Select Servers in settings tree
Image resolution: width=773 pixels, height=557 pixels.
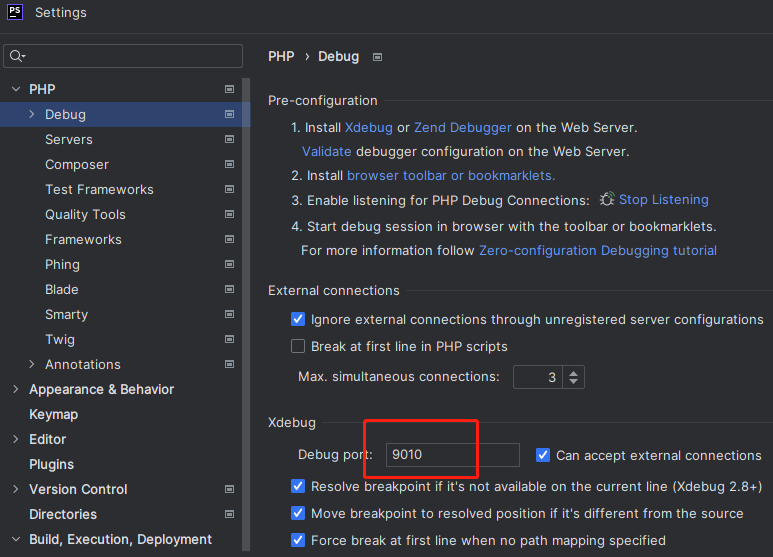(x=69, y=139)
